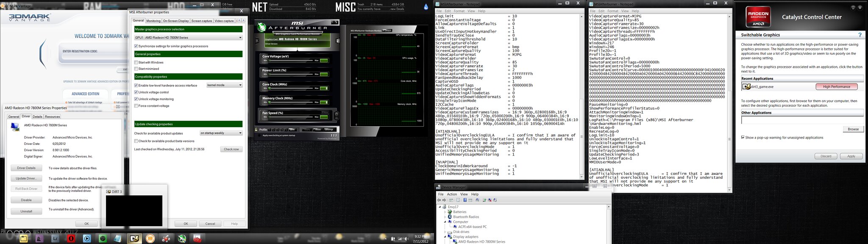Open Action menu in Device Manager
Image resolution: width=868 pixels, height=244 pixels.
(452, 194)
